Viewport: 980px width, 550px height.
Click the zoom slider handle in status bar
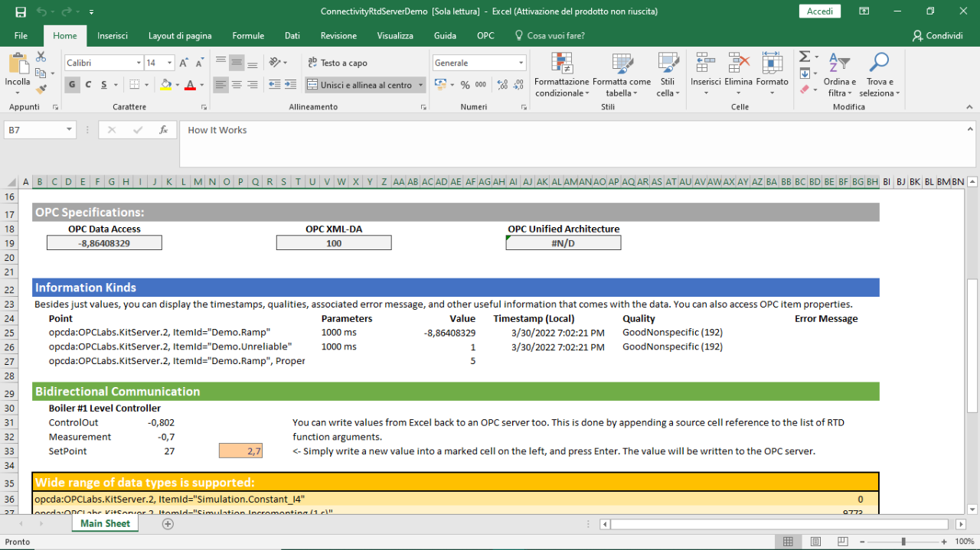coord(903,542)
